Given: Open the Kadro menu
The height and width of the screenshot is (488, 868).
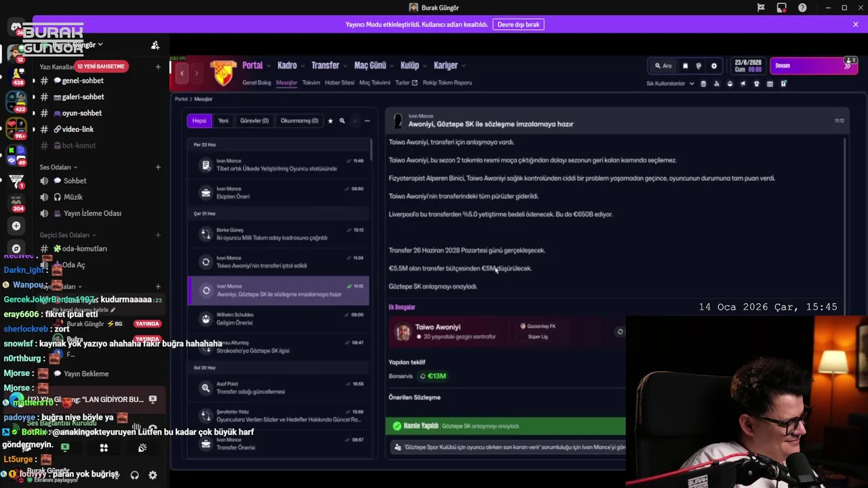Looking at the screenshot, I should pos(287,66).
